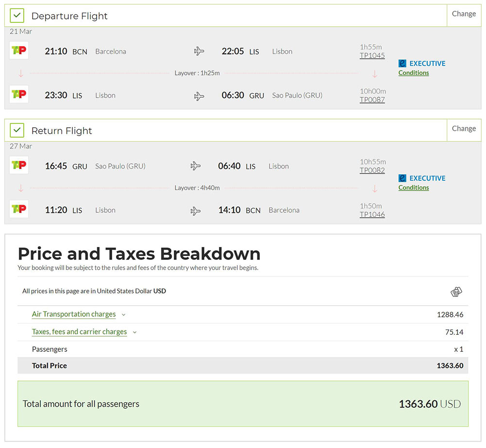Click TAP logo on Lisbon 11:20 flight
The image size is (486, 448).
(x=19, y=209)
